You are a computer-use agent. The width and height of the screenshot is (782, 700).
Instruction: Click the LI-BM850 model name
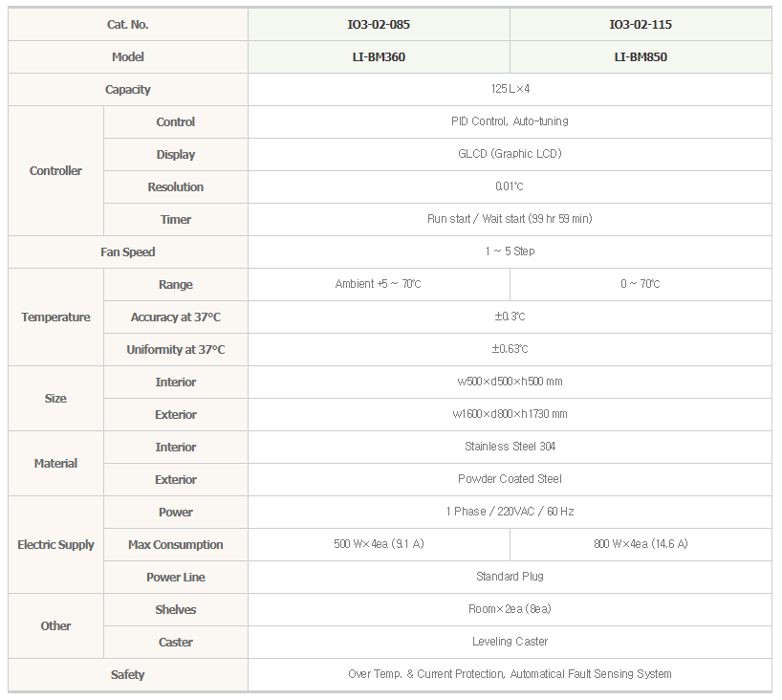click(x=641, y=56)
